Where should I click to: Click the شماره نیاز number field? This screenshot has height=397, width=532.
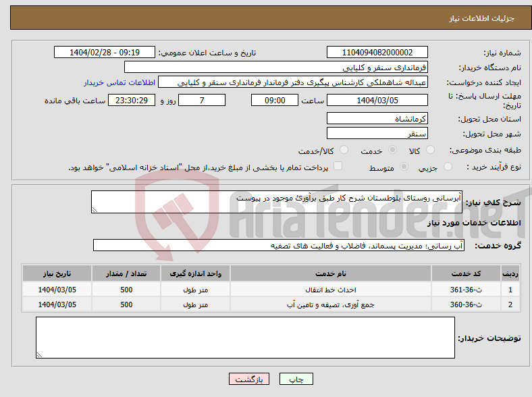click(x=377, y=52)
